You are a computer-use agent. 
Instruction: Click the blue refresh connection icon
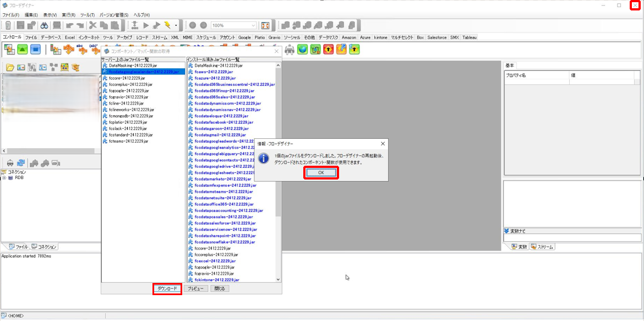[x=21, y=163]
